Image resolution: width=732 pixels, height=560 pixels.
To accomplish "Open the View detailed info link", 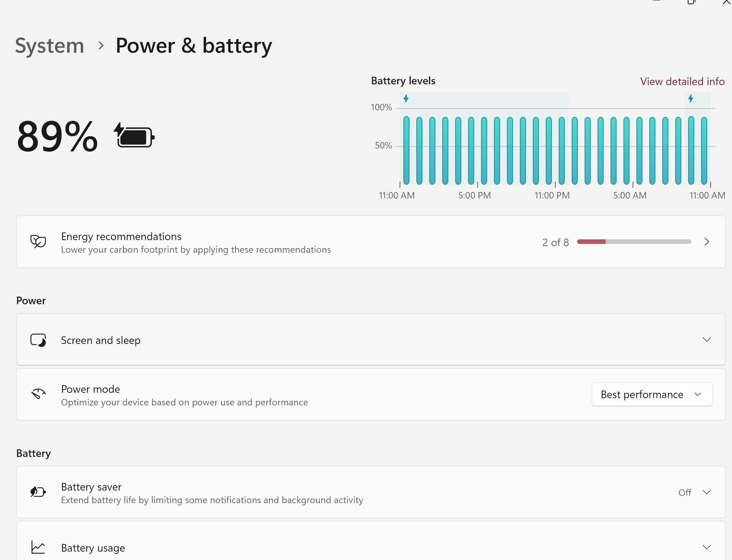I will tap(682, 81).
